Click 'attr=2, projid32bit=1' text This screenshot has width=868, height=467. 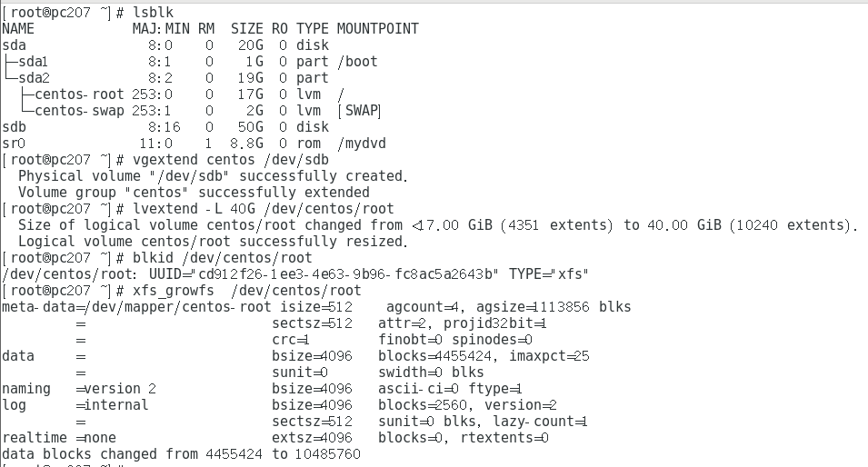click(463, 323)
